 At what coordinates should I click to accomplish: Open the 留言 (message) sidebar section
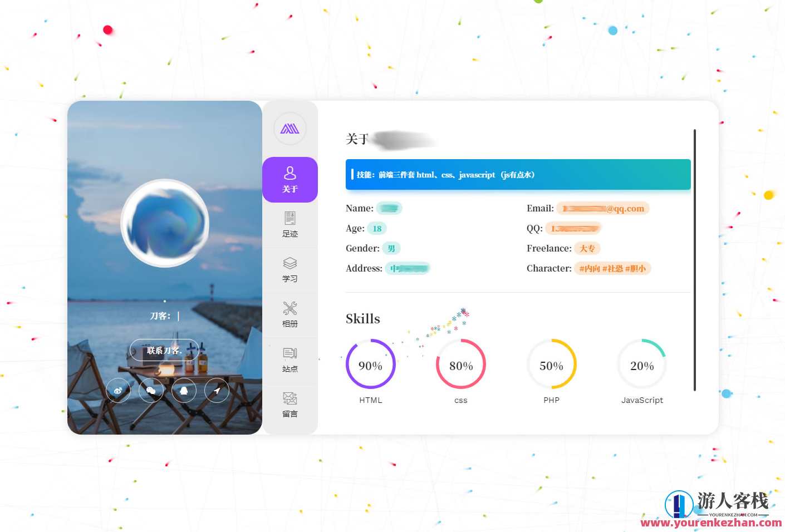point(290,405)
